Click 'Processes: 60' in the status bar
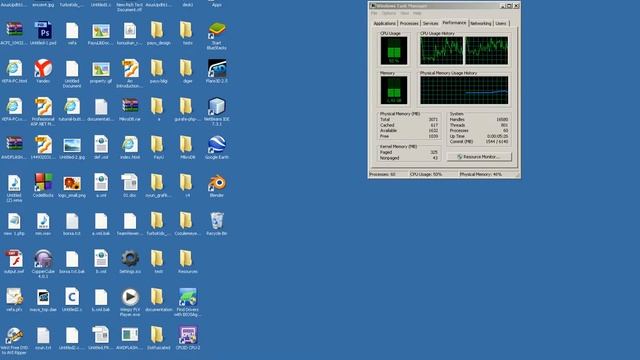 point(382,174)
